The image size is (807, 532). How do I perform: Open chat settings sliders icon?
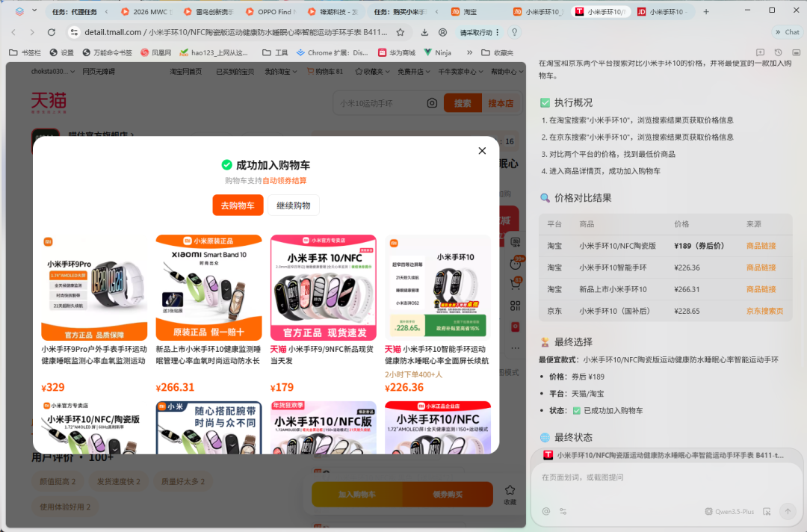(563, 511)
